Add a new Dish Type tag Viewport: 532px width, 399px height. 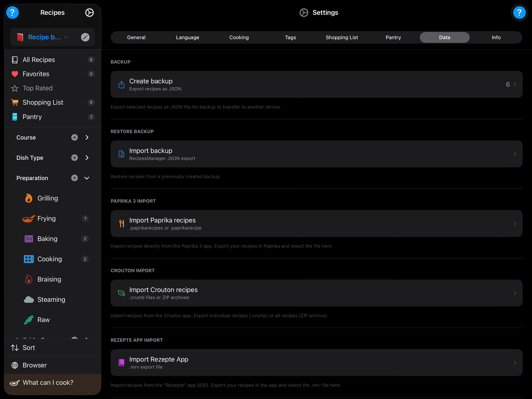[75, 158]
